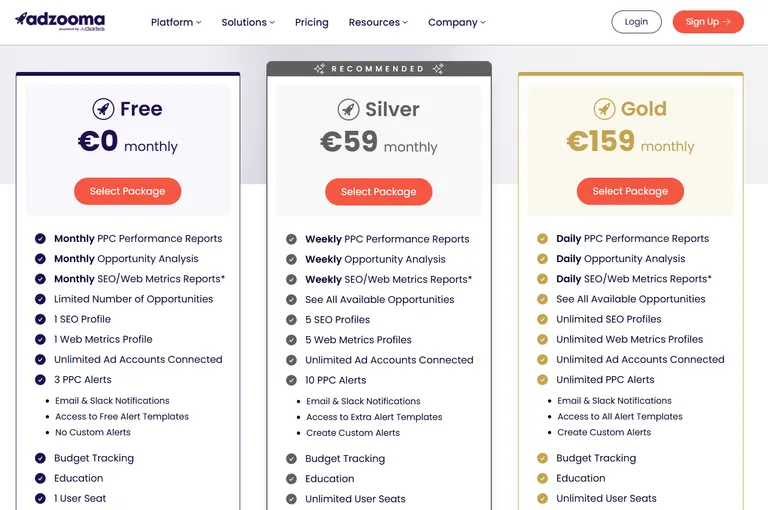Click 'Create Custom Alerts' in Silver plan
The image size is (768, 510).
click(353, 433)
